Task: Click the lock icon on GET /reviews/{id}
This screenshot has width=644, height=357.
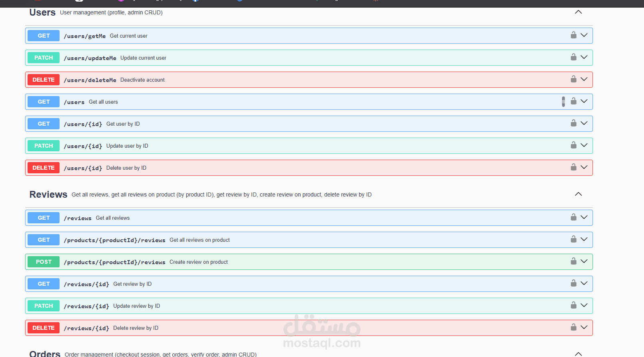Action: 573,283
